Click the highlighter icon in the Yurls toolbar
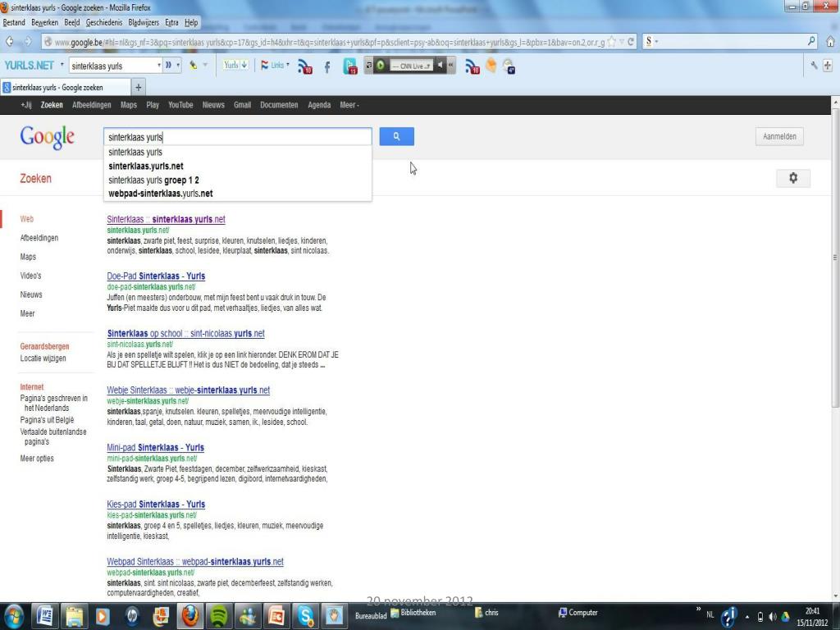Screen dimensions: 840x630 click(193, 66)
